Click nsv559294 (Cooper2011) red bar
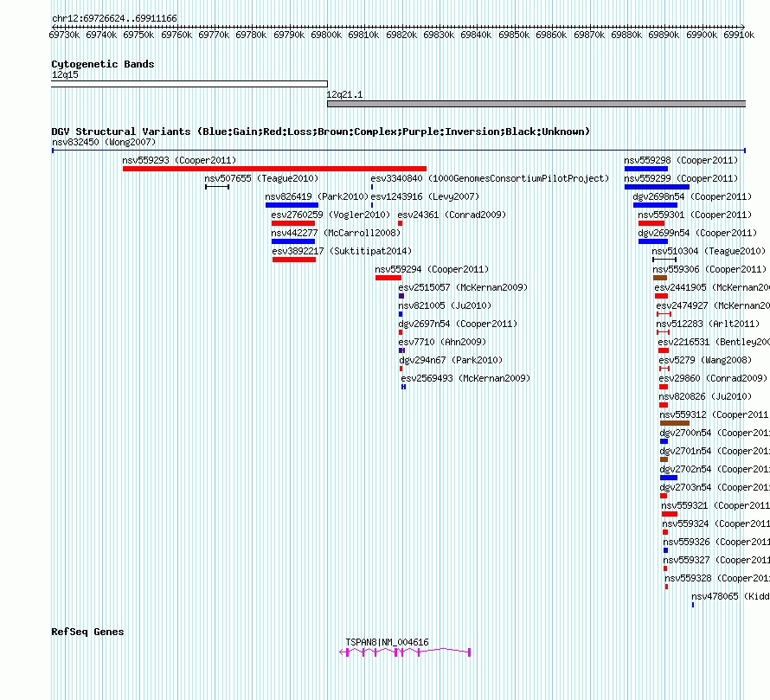 click(388, 278)
